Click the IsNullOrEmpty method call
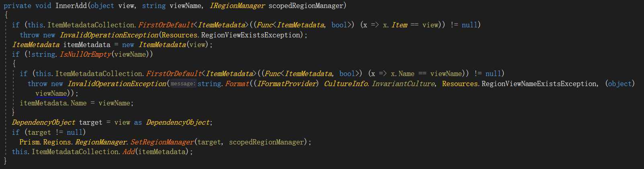The width and height of the screenshot is (644, 169). 85,54
